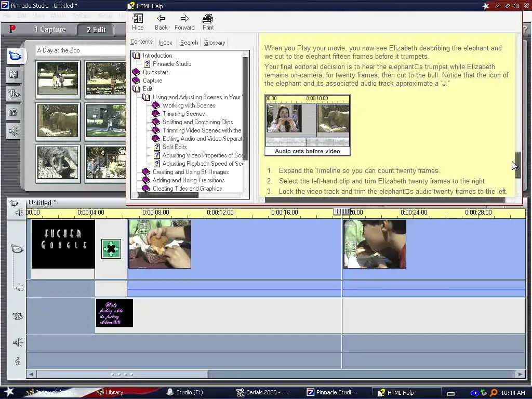Expand the Quickstart book
Viewport: 532px width, 399px height.
pos(136,72)
